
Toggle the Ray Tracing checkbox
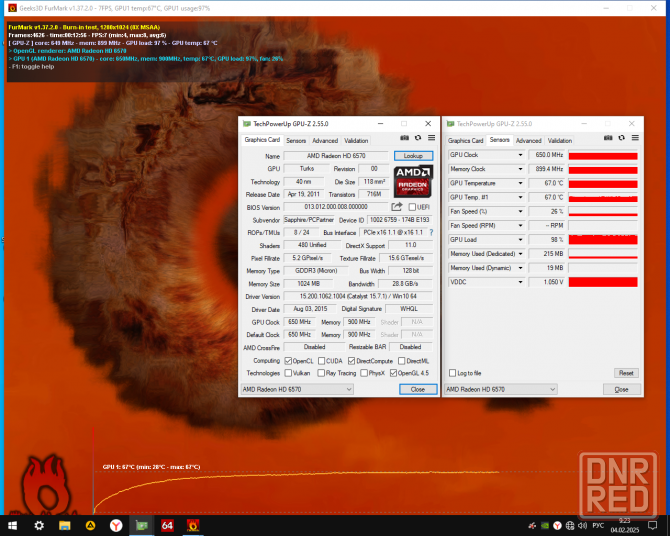(x=321, y=373)
